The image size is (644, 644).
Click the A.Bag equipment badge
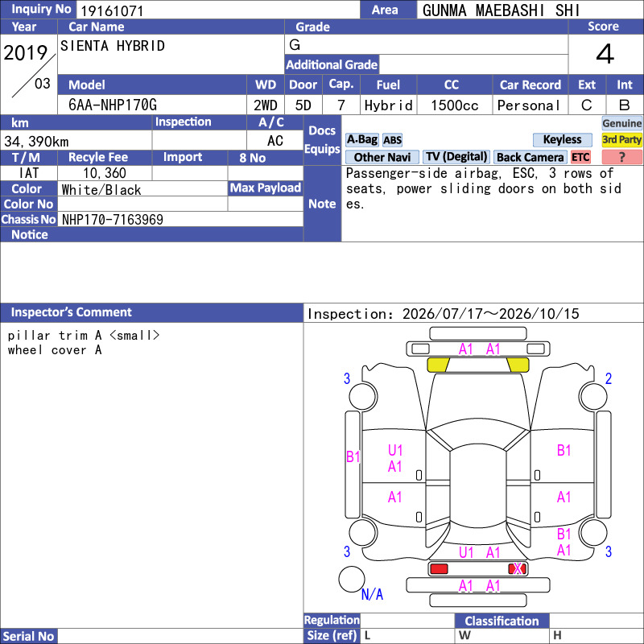(361, 139)
